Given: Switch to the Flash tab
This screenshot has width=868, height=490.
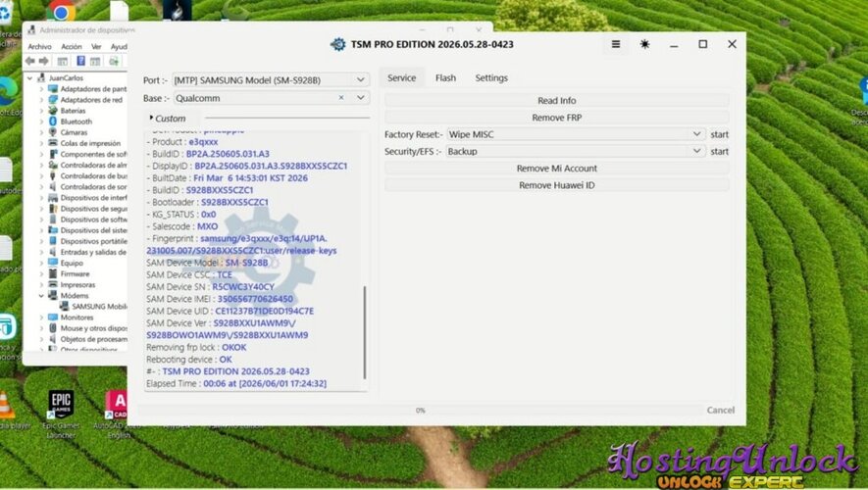Looking at the screenshot, I should tap(445, 78).
